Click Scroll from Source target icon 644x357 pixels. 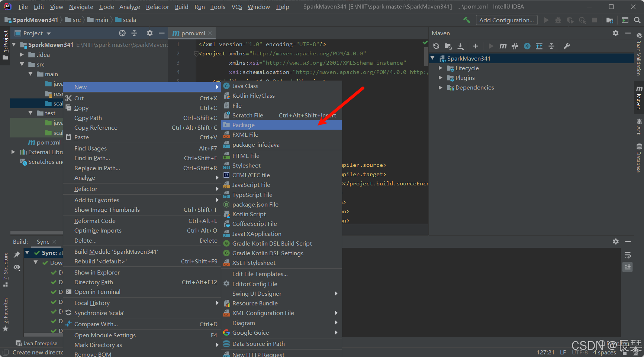click(122, 33)
